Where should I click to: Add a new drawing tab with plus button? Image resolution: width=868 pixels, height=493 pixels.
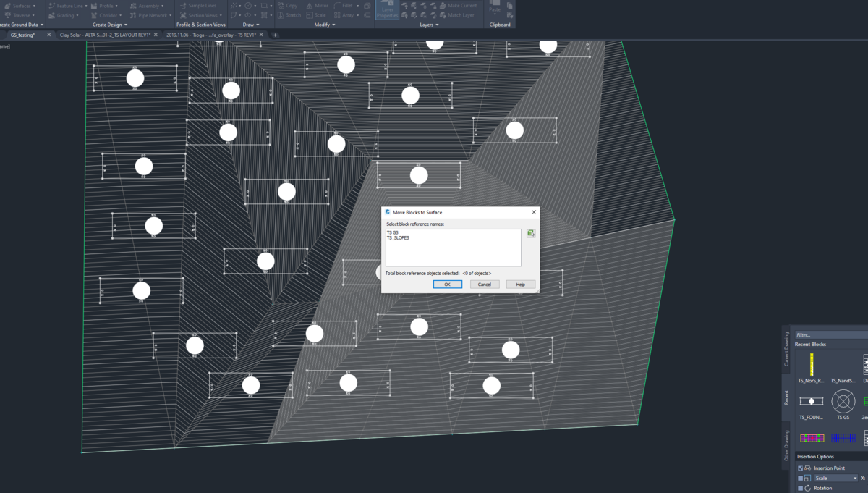click(x=276, y=35)
